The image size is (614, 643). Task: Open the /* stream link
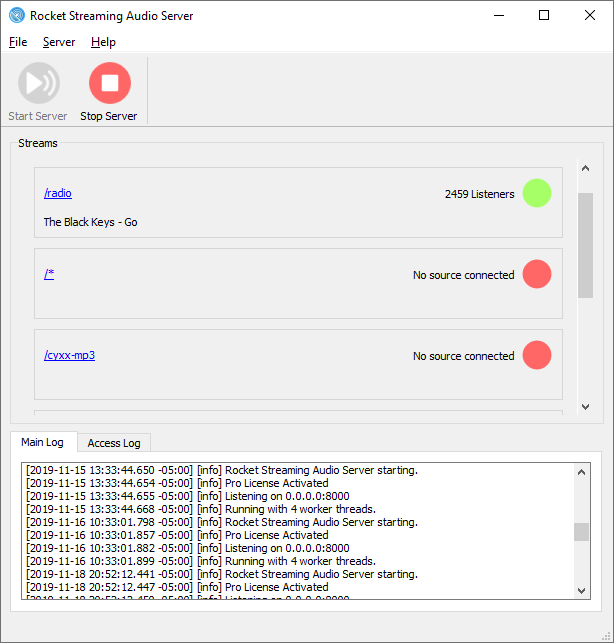(x=49, y=274)
